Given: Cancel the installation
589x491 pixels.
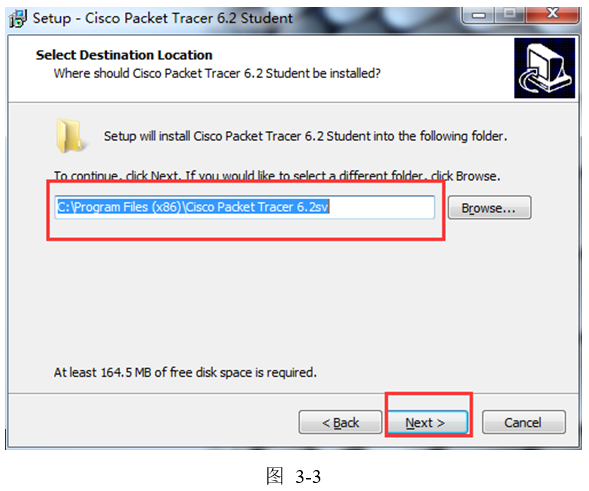Looking at the screenshot, I should 524,423.
